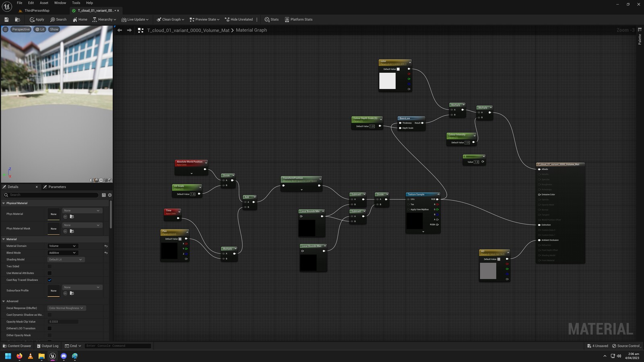Select the Apply icon in the toolbar
Screen dimensions: 644x362
37,19
